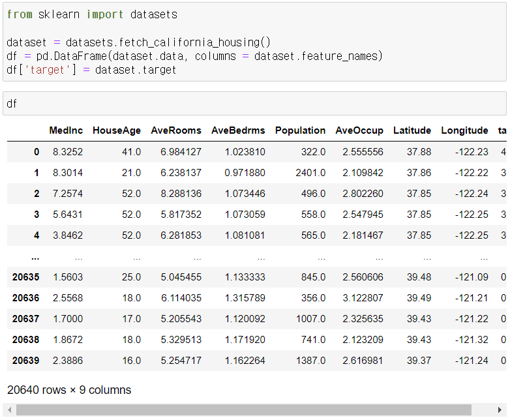The image size is (510, 420).
Task: Click AveRooms value 5.205543
Action: pyautogui.click(x=181, y=319)
